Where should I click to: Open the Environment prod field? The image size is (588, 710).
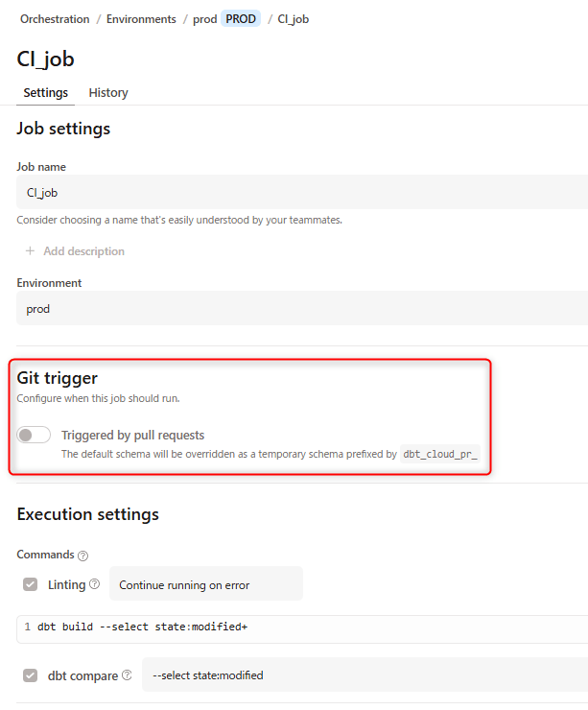coord(301,309)
